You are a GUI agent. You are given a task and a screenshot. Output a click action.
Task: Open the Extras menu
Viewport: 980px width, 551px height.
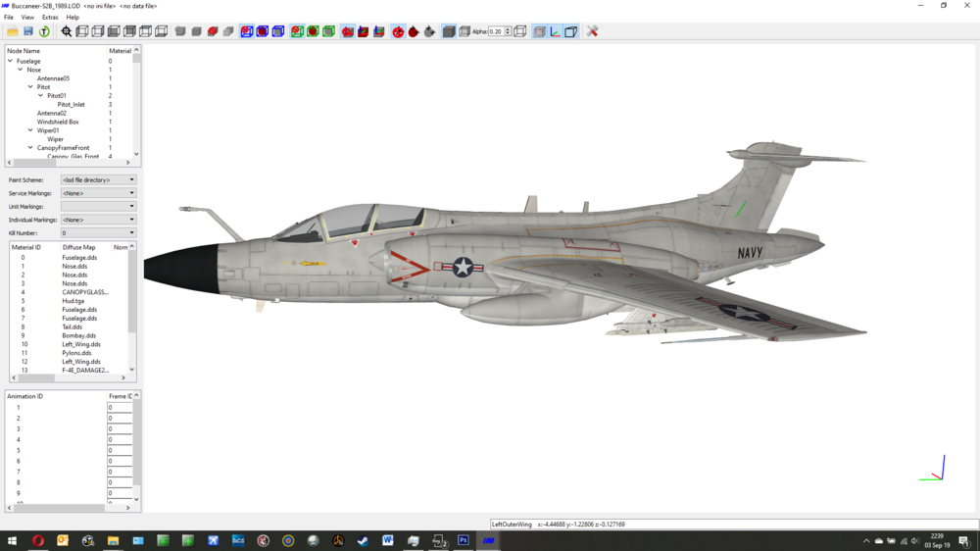(x=50, y=18)
